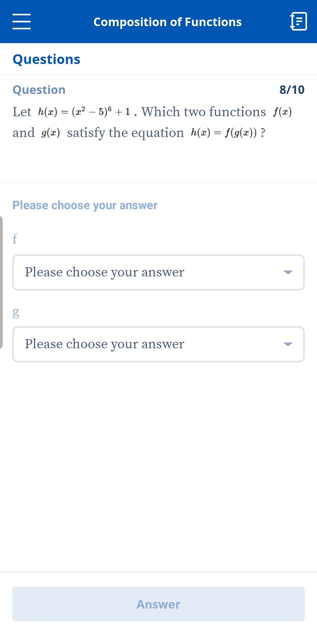This screenshot has width=317, height=644.
Task: Submit your response with the Answer button
Action: [158, 604]
